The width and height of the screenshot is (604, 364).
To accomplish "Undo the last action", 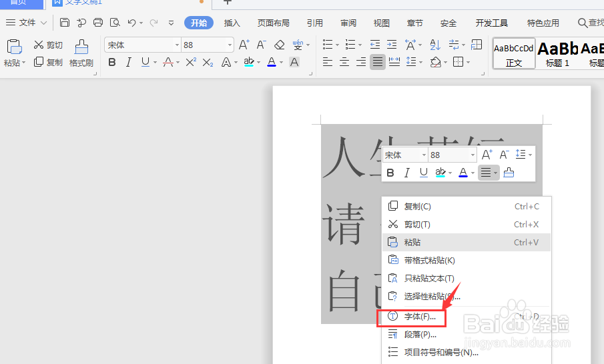I will [131, 23].
